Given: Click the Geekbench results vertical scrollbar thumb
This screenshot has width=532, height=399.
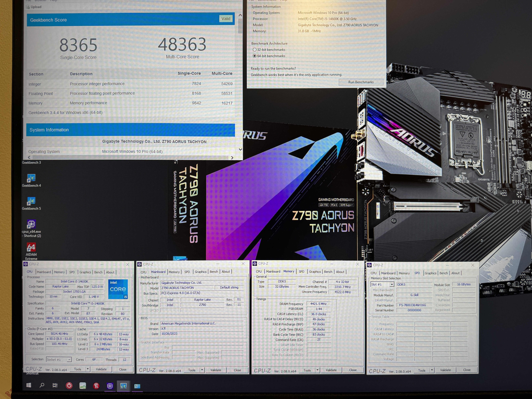Looking at the screenshot, I should tap(240, 26).
